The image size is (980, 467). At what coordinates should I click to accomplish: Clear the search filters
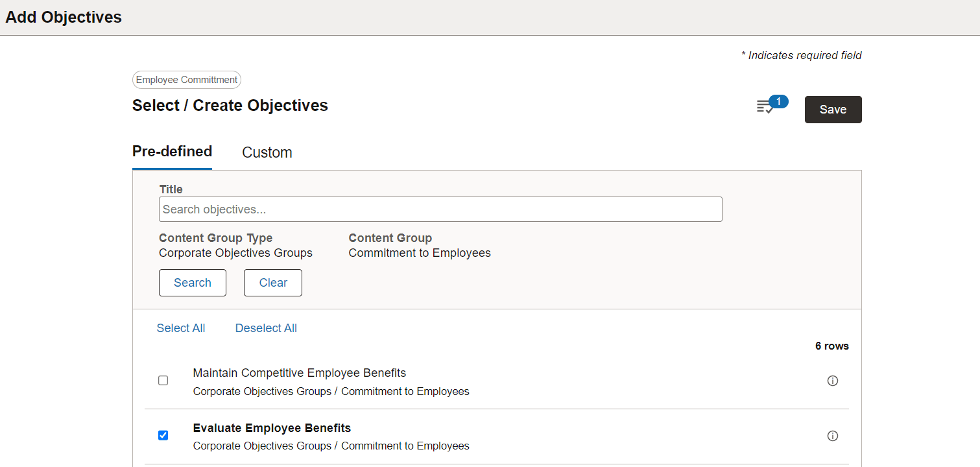(272, 282)
